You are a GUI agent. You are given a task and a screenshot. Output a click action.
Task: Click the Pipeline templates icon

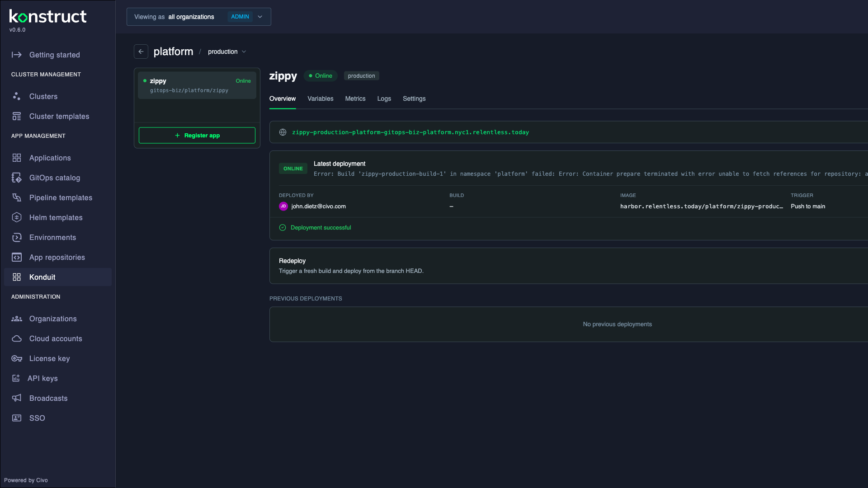(x=17, y=197)
